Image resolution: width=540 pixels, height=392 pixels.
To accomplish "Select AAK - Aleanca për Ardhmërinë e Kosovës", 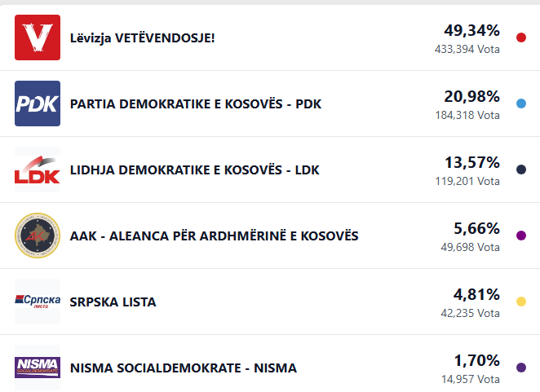I will [x=215, y=236].
